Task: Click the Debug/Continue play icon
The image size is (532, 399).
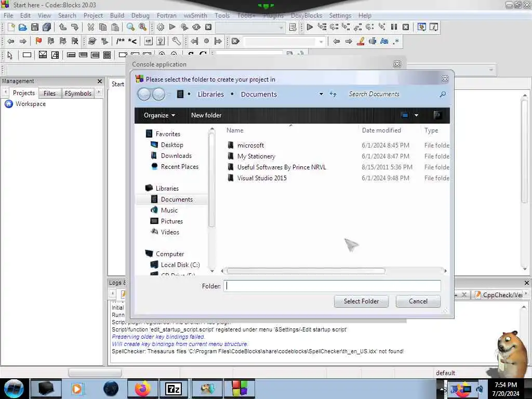Action: tap(310, 27)
